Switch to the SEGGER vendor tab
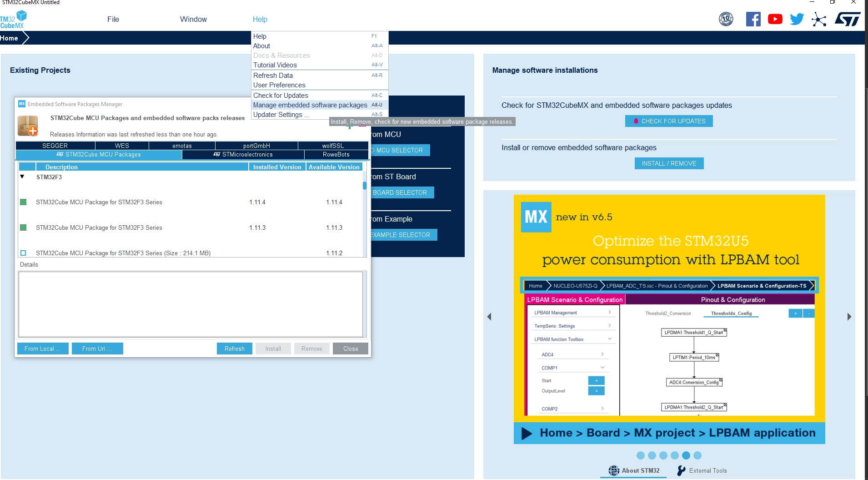 55,146
